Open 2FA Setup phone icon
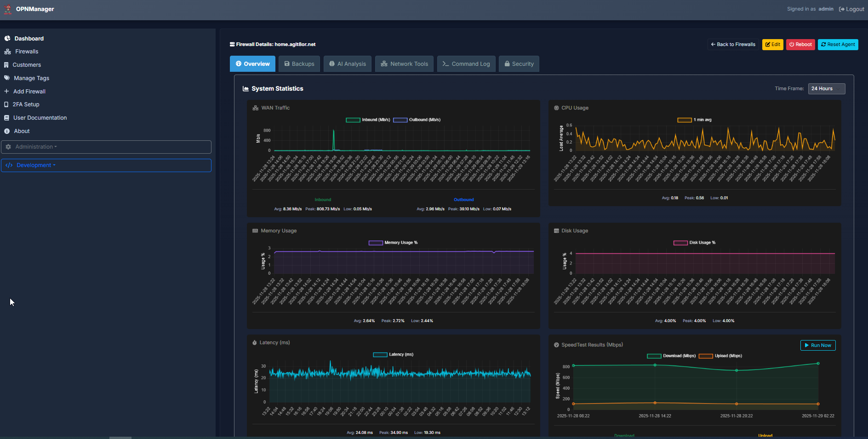Screen dimensions: 868x439 [6, 104]
